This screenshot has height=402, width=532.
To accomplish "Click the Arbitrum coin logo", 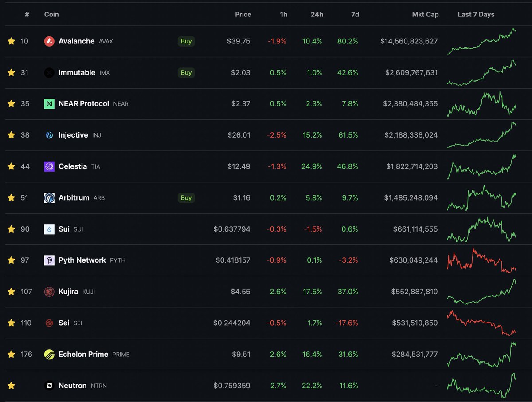I will point(48,198).
